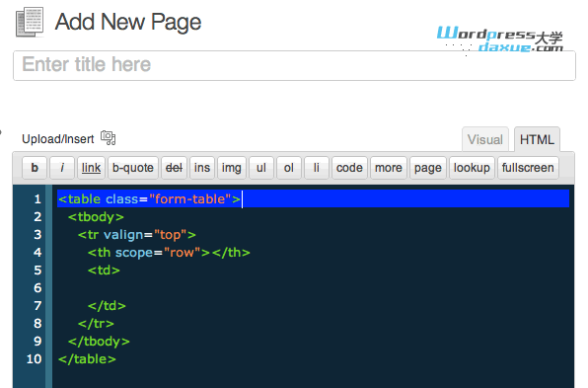The height and width of the screenshot is (388, 588).
Task: Click the '<th scope="row"></th>' line
Action: [x=169, y=253]
